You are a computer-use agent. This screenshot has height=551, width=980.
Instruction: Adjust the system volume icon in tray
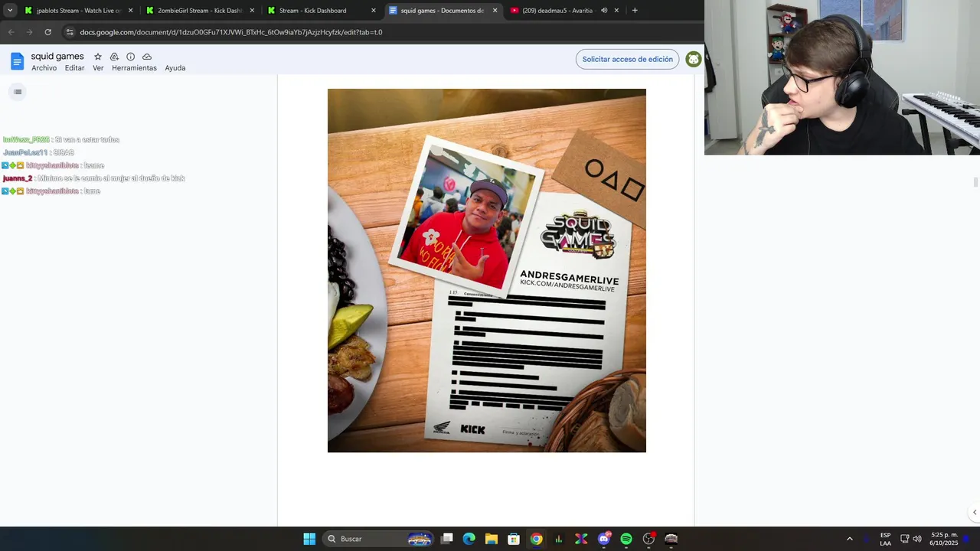coord(917,539)
